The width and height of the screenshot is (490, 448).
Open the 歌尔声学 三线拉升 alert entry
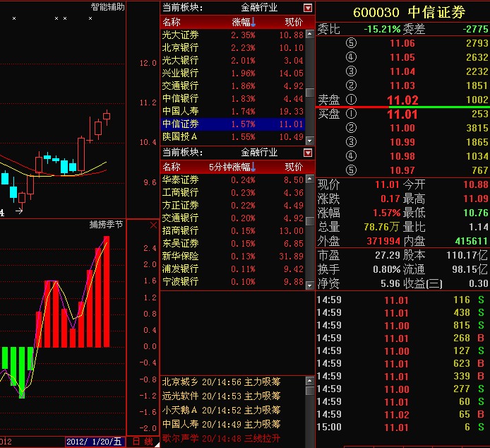pyautogui.click(x=222, y=439)
